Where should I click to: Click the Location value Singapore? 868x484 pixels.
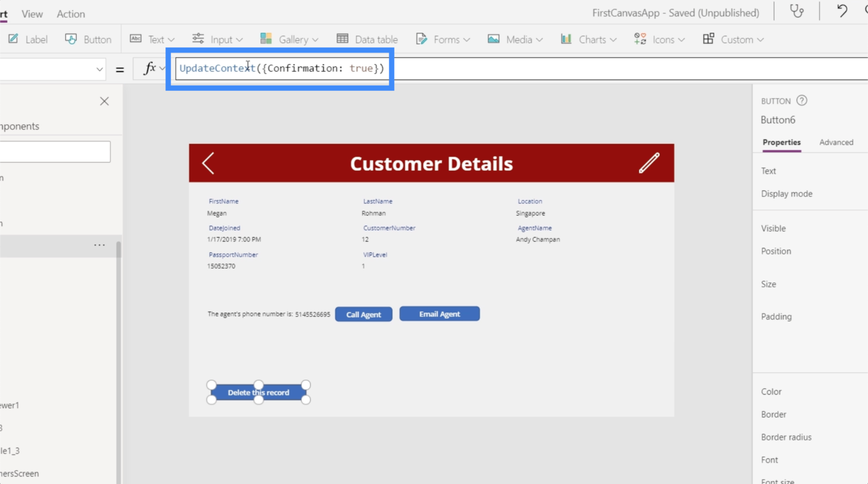click(x=531, y=213)
